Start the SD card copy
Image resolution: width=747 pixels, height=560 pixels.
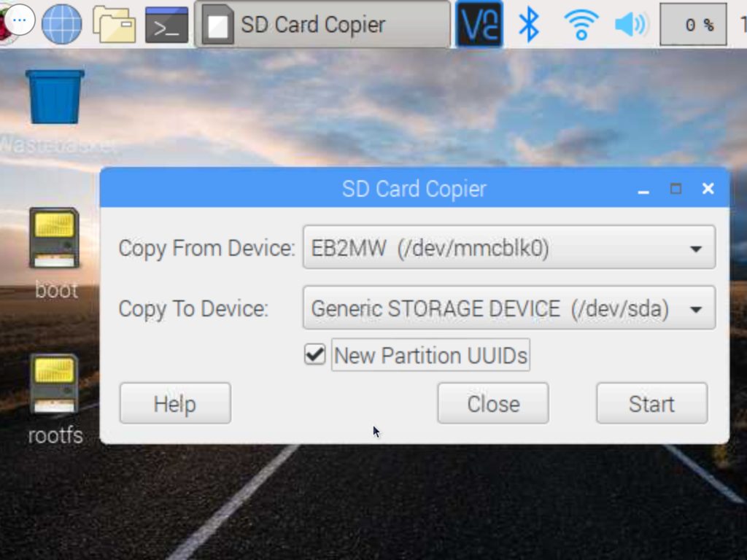[651, 403]
